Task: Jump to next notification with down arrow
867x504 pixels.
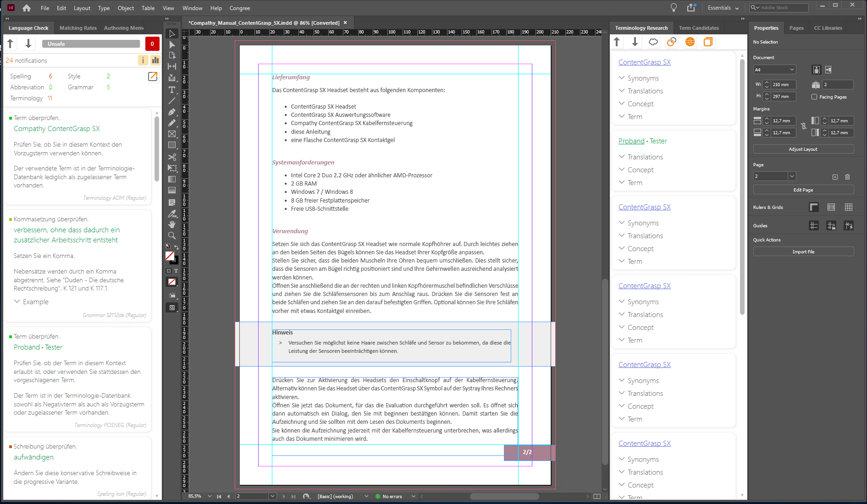Action: (28, 44)
